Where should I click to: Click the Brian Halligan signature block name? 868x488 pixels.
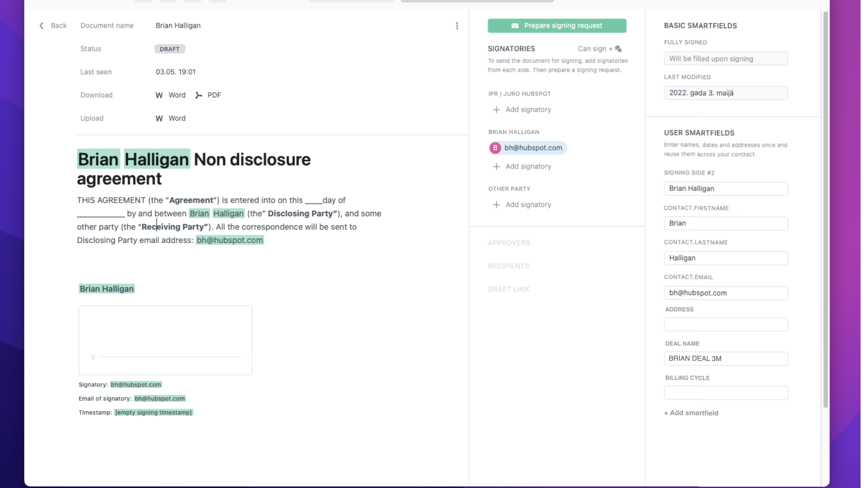[107, 289]
